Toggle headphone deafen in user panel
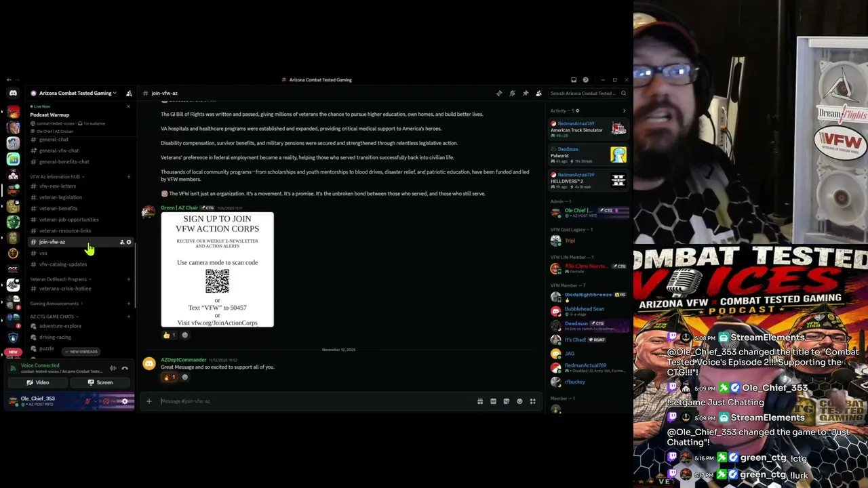868x488 pixels. [106, 401]
